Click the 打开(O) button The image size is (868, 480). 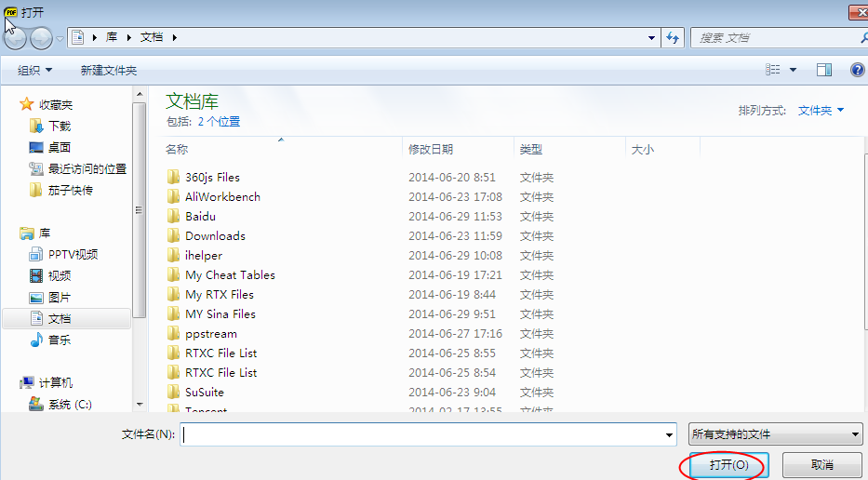(x=728, y=464)
